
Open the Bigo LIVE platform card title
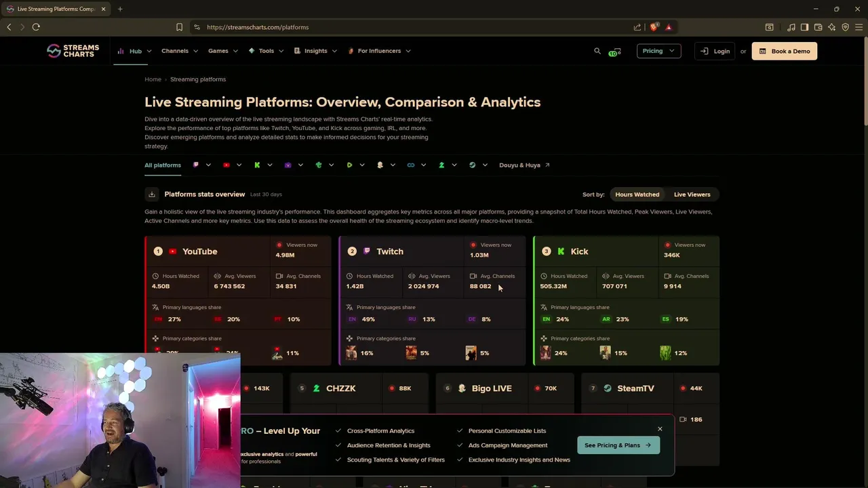492,388
